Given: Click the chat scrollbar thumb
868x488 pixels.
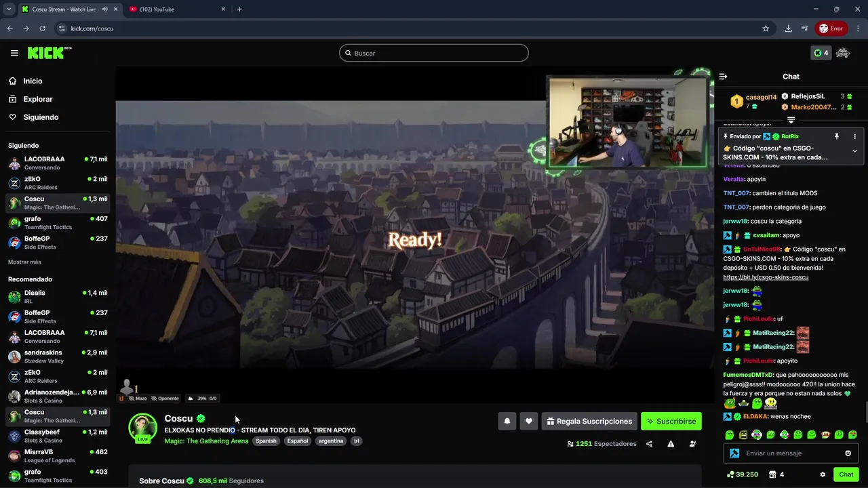Looking at the screenshot, I should (x=866, y=411).
